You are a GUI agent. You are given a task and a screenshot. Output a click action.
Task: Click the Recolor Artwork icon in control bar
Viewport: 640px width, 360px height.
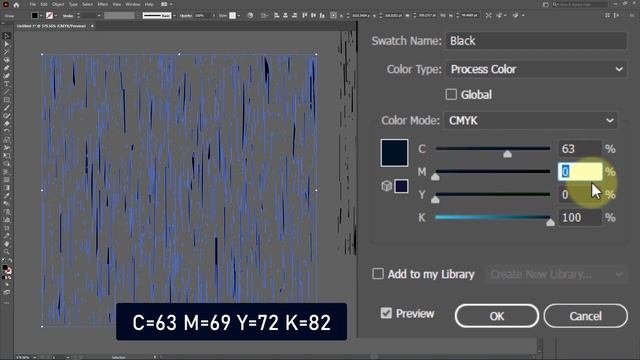(x=250, y=16)
